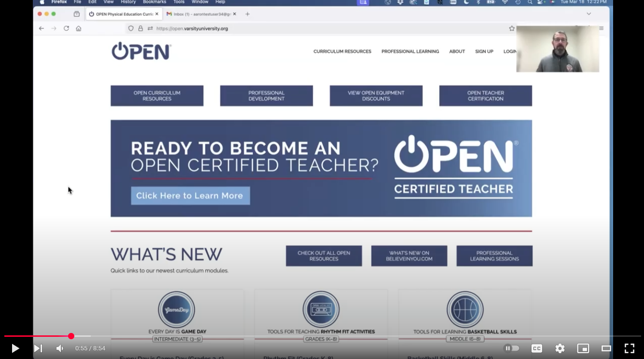
Task: Enter full screen mode
Action: tap(630, 348)
